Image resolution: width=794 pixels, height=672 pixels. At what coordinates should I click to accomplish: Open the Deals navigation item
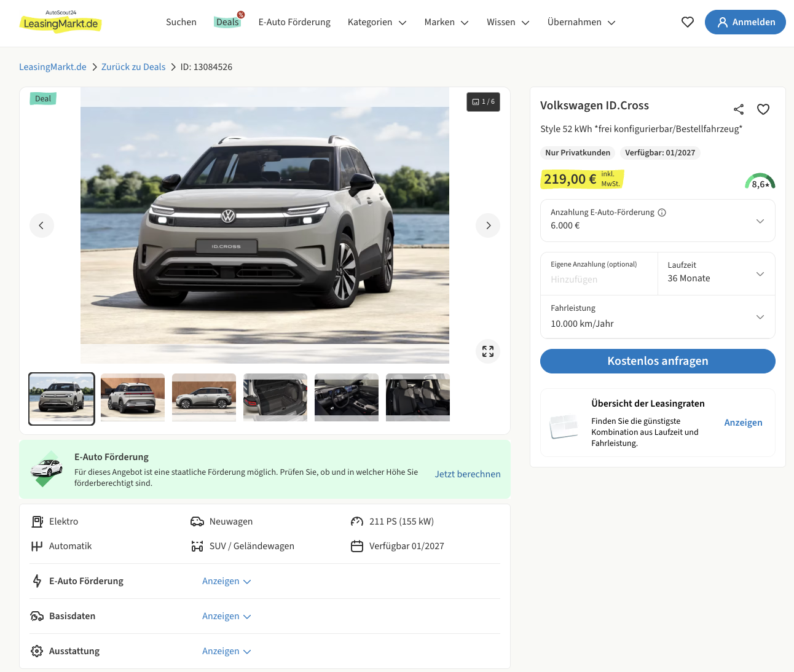(x=227, y=22)
